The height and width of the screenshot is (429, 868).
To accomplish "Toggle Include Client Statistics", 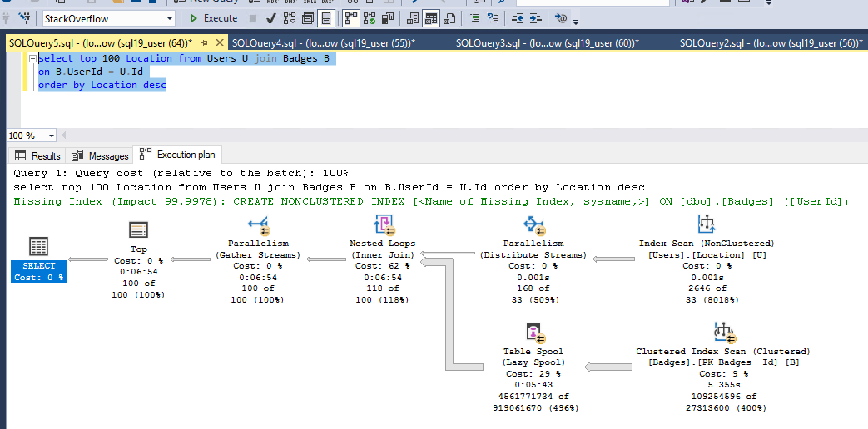I will point(388,19).
